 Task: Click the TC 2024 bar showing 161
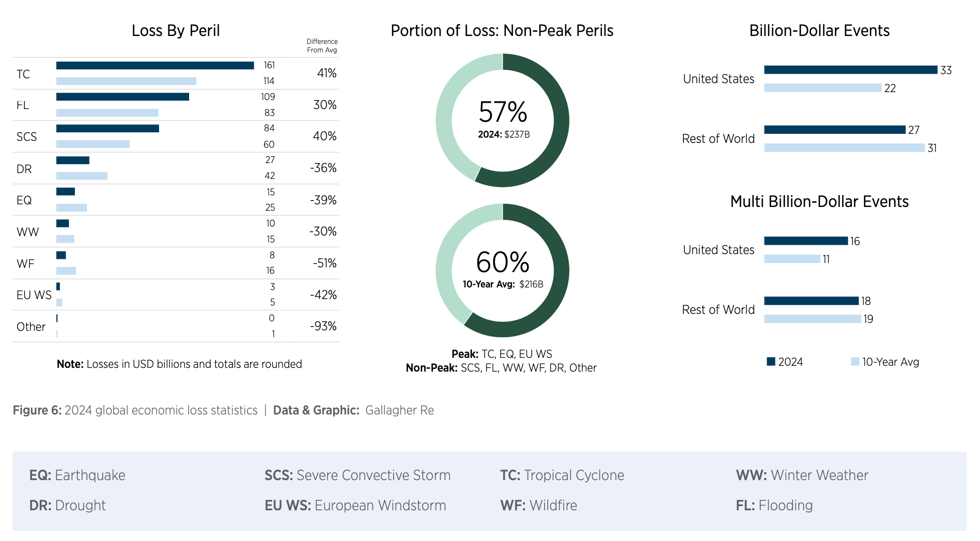[x=155, y=66]
